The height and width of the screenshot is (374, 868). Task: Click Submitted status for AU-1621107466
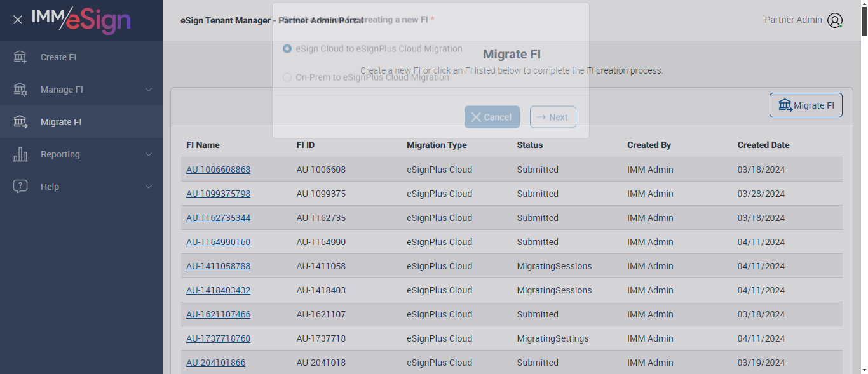[x=538, y=314]
